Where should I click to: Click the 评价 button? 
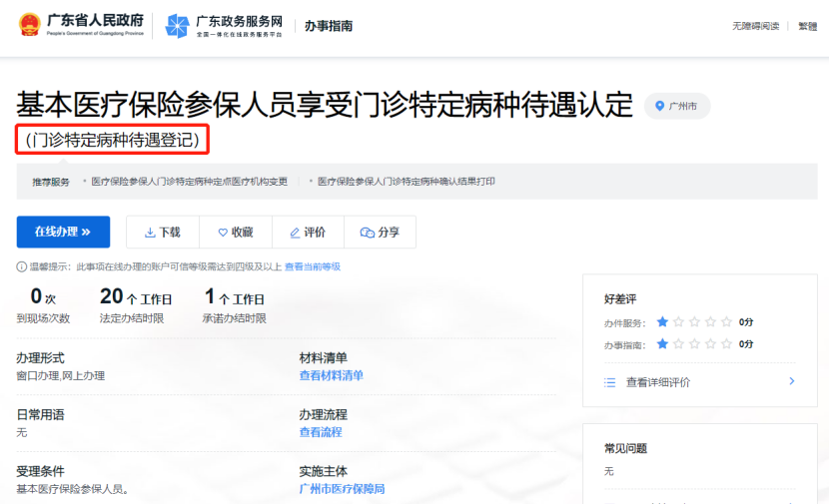click(308, 232)
